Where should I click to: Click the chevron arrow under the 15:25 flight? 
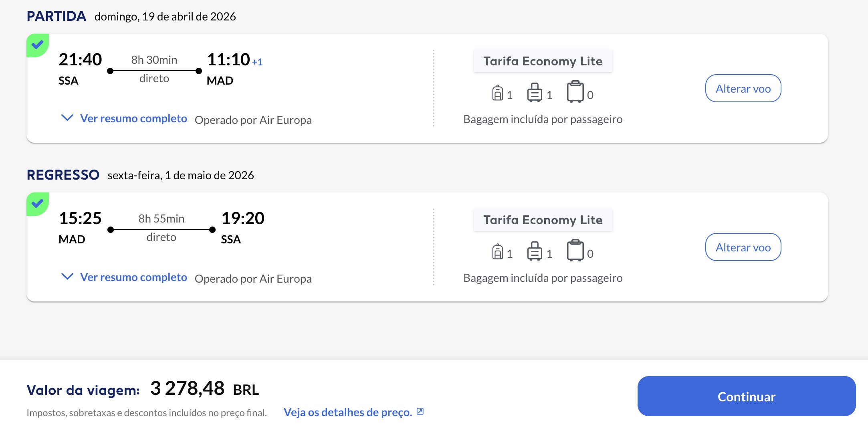pos(67,277)
